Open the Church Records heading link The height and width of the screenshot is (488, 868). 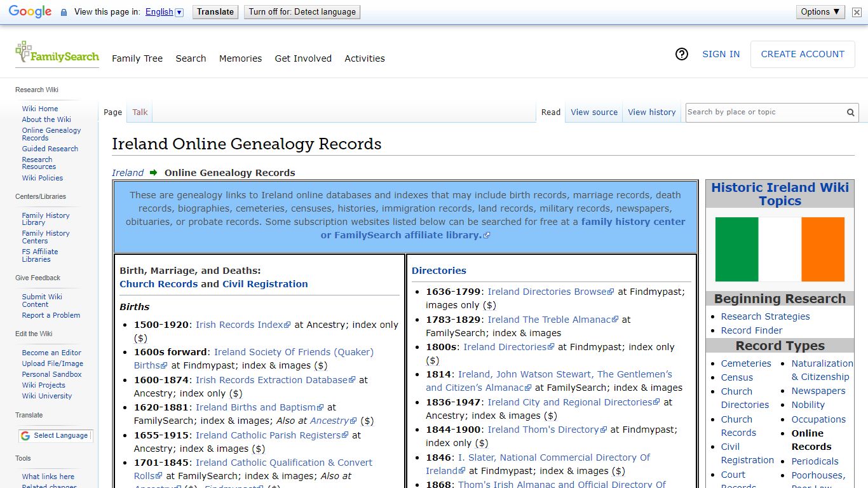pos(159,284)
